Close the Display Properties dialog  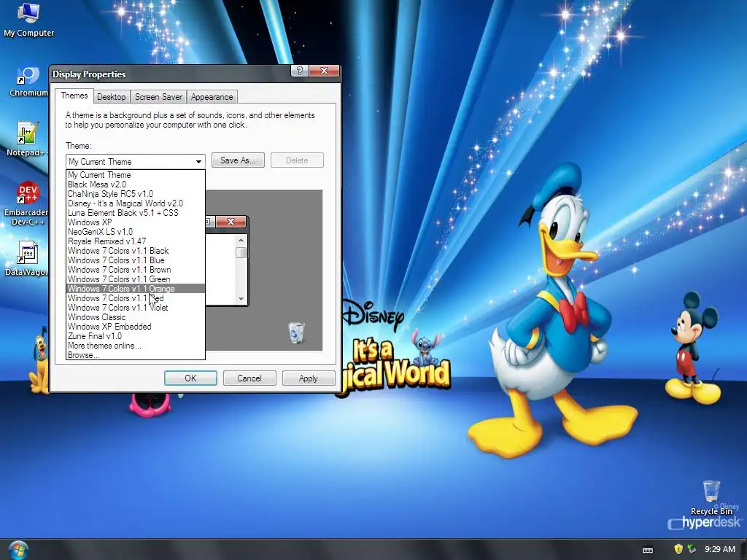(324, 71)
